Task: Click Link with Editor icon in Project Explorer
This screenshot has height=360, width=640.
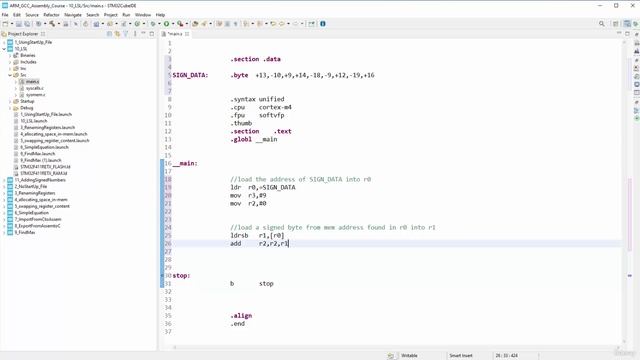Action: coord(117,34)
